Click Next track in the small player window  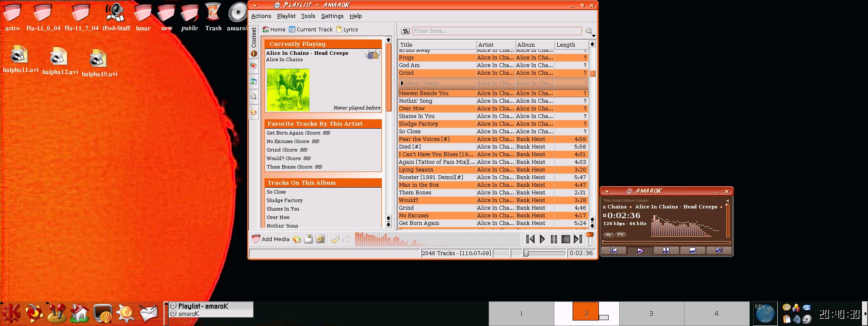point(719,251)
